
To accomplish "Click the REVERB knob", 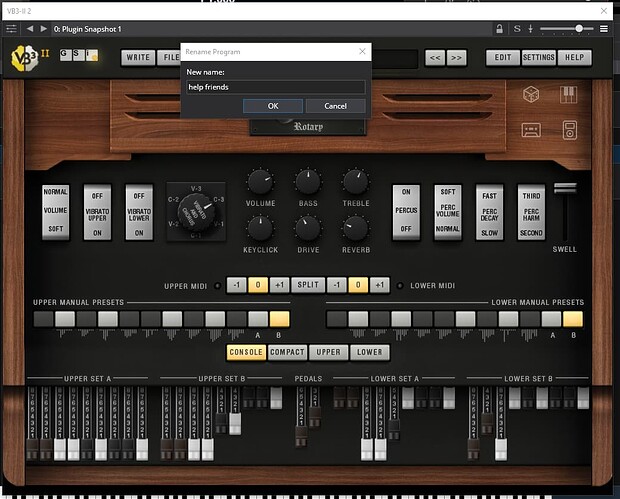I will click(356, 229).
